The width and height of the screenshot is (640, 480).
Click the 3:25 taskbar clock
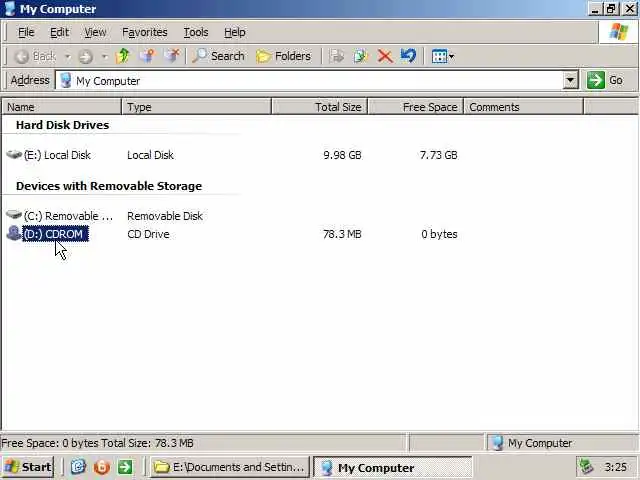pyautogui.click(x=616, y=467)
